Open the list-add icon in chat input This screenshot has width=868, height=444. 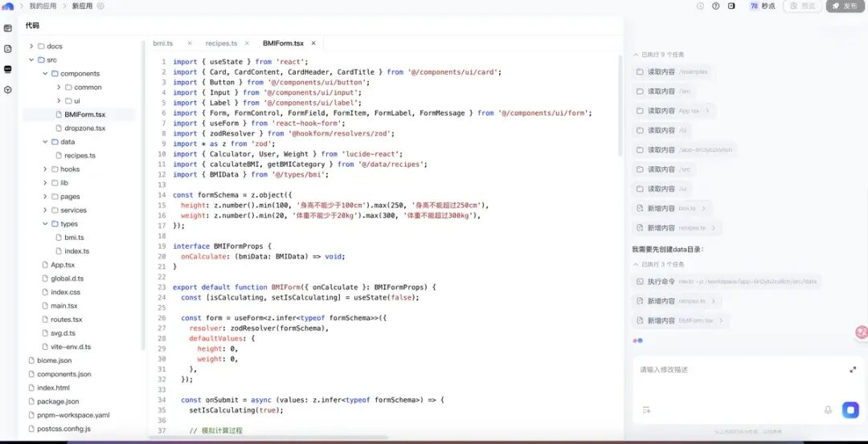click(646, 409)
